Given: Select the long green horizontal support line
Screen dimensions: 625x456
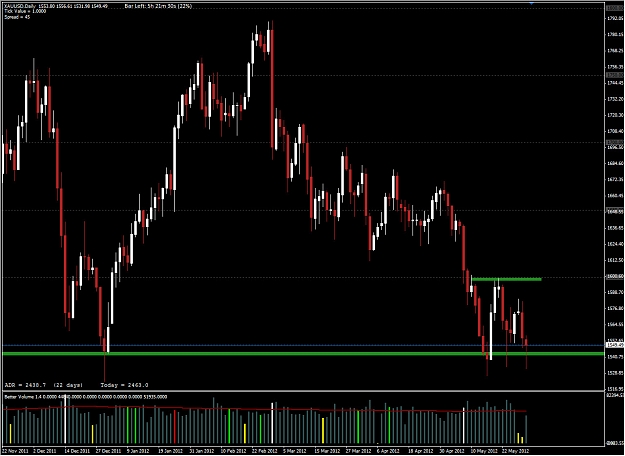Looking at the screenshot, I should (303, 354).
